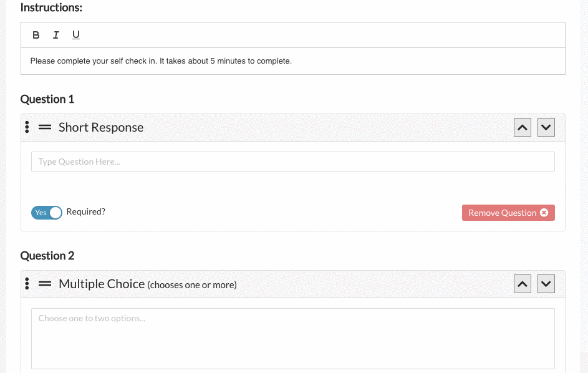Click the X icon inside Remove Question button
This screenshot has height=373, width=588.
pyautogui.click(x=545, y=213)
